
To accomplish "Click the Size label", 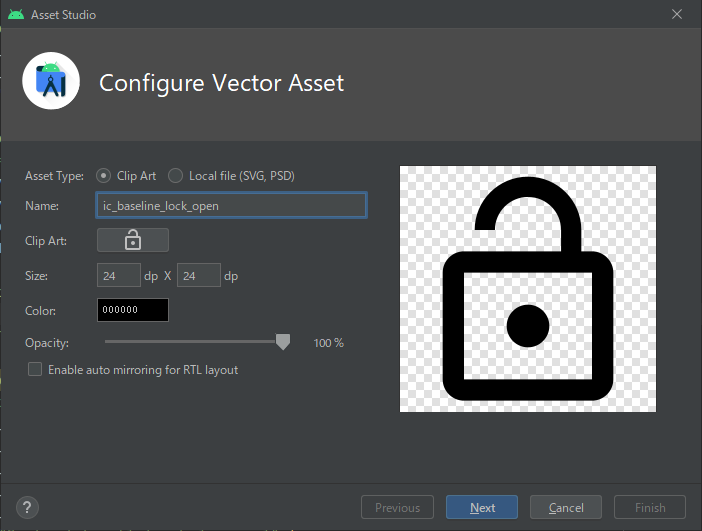I will (36, 276).
